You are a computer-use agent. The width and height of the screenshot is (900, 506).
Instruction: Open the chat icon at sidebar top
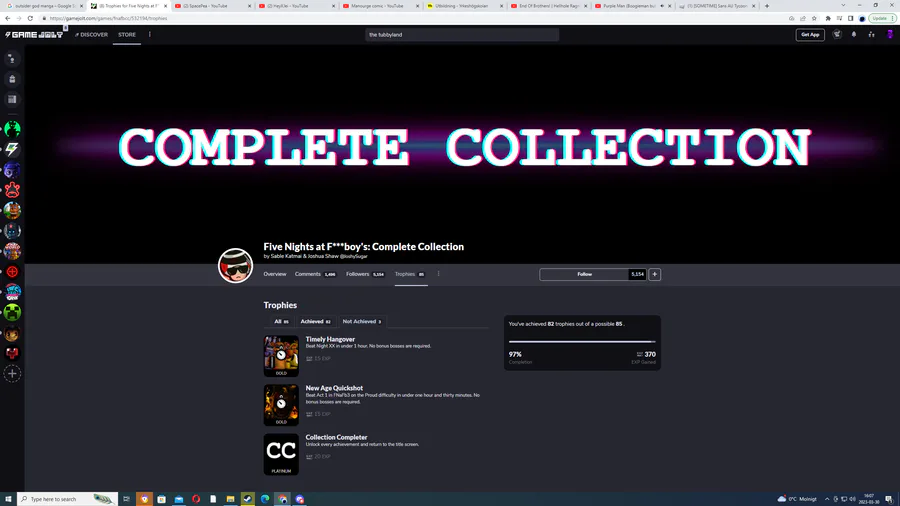(12, 59)
